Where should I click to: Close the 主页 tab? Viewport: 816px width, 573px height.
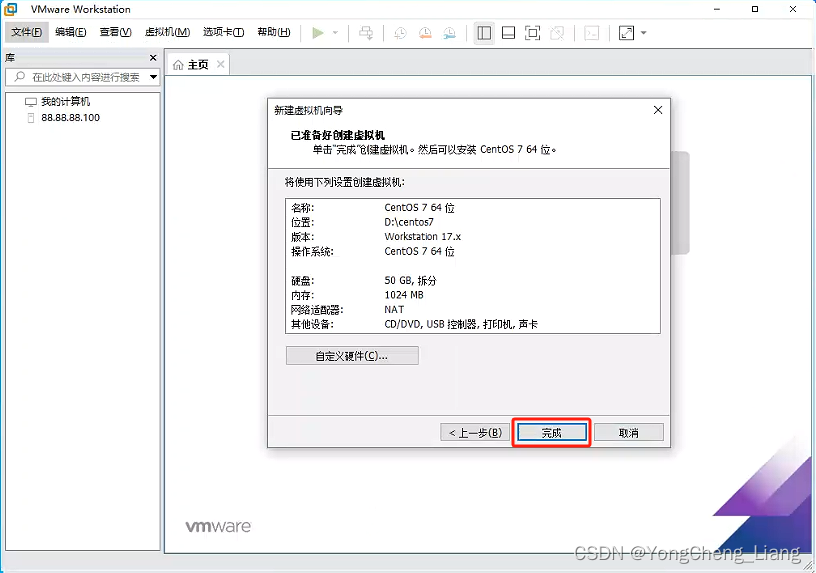pos(221,64)
